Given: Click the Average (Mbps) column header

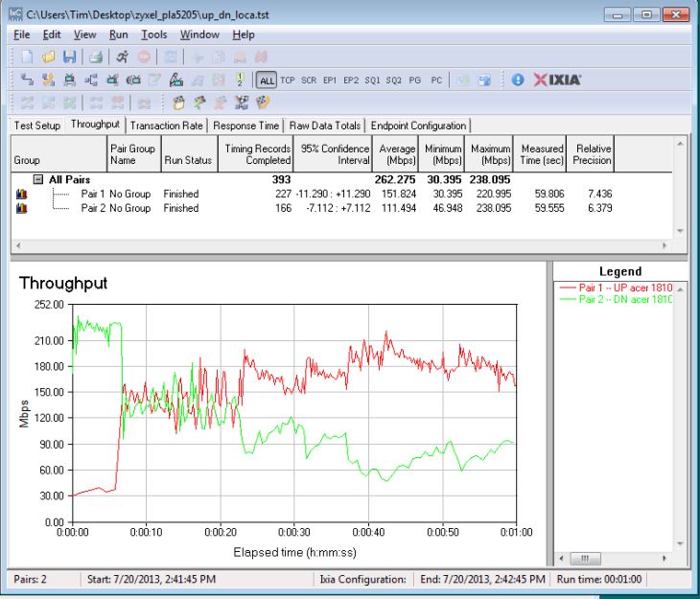Looking at the screenshot, I should point(395,154).
